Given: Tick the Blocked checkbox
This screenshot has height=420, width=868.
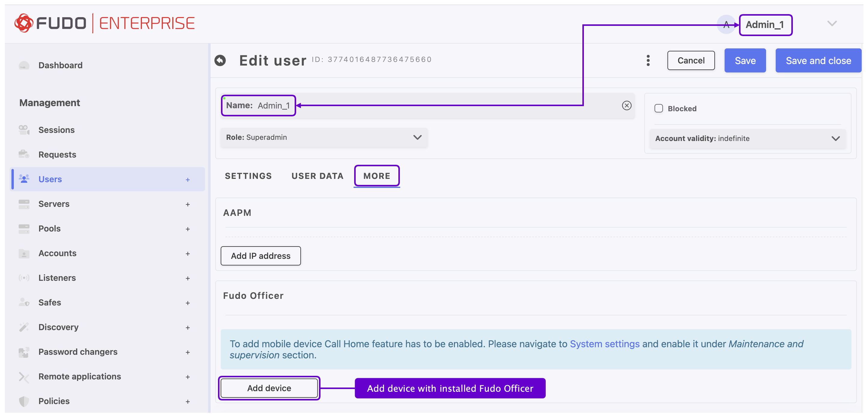Looking at the screenshot, I should (x=658, y=108).
